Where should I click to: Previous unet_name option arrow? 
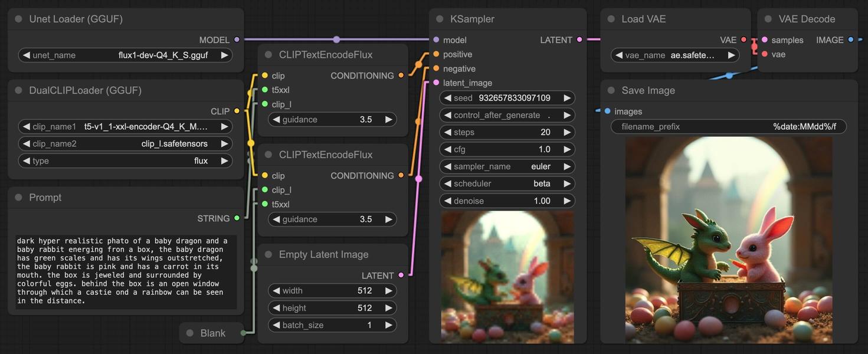click(x=26, y=55)
